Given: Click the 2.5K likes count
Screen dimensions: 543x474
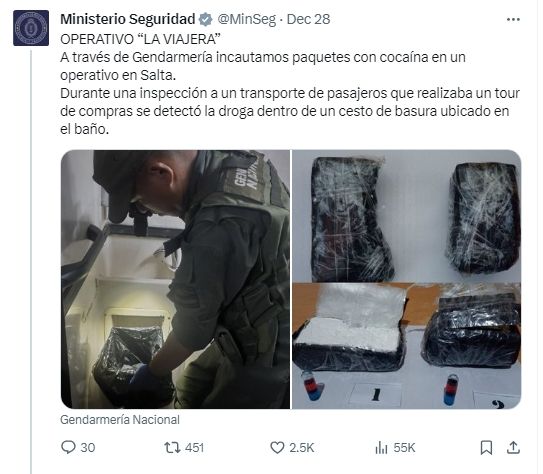Looking at the screenshot, I should coord(302,448).
